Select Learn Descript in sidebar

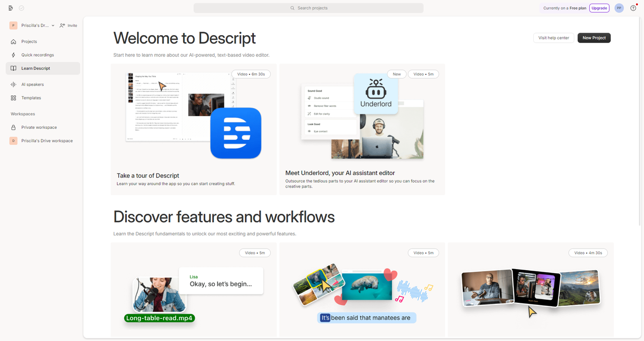click(43, 68)
